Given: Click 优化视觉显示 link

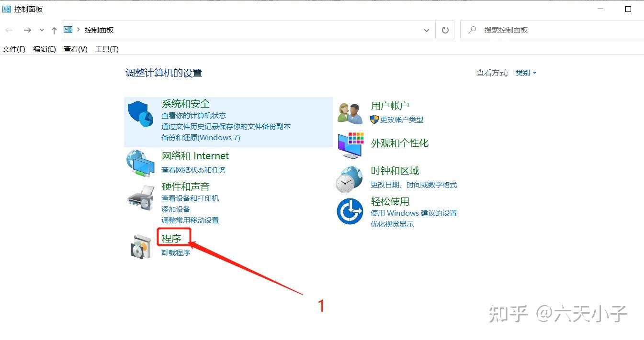Looking at the screenshot, I should tap(392, 224).
